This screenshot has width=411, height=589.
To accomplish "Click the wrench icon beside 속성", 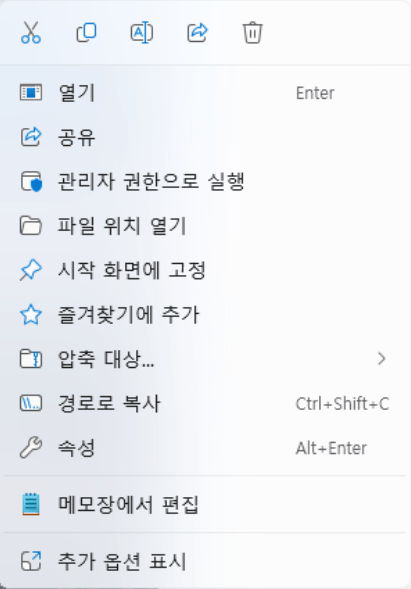I will pyautogui.click(x=31, y=448).
